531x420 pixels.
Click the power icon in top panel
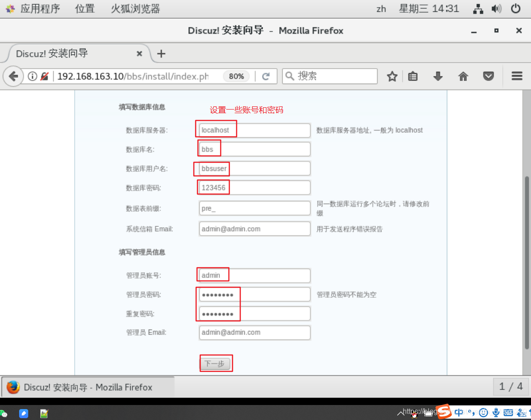pyautogui.click(x=516, y=9)
